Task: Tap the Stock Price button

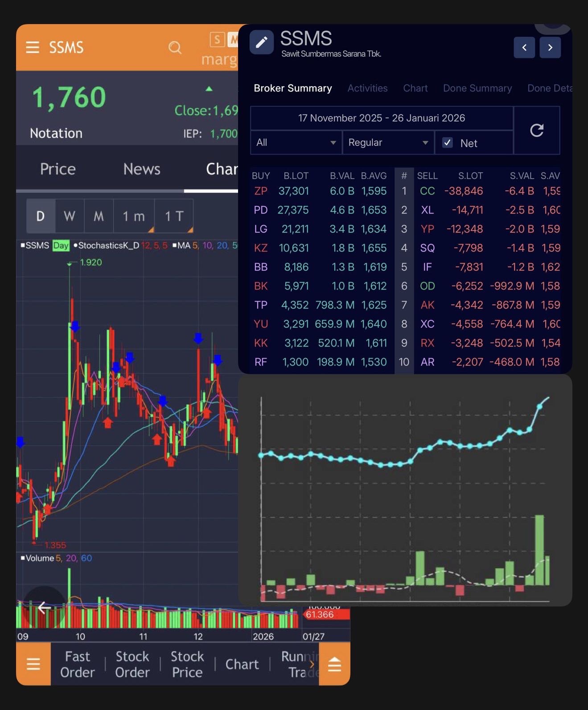Action: click(187, 664)
